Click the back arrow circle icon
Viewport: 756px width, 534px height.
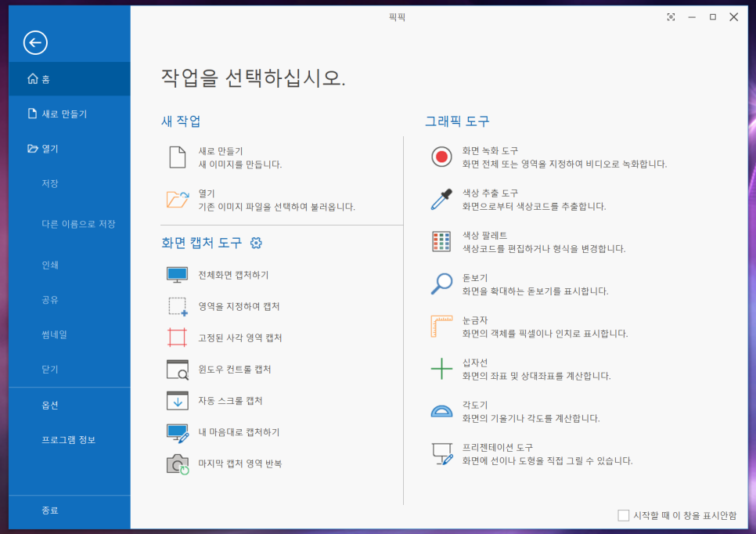(x=35, y=43)
